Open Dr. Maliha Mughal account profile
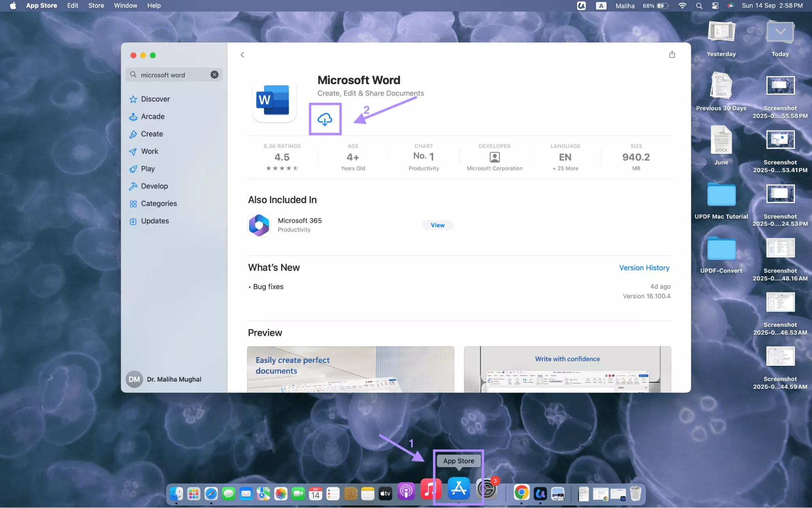 pyautogui.click(x=164, y=379)
